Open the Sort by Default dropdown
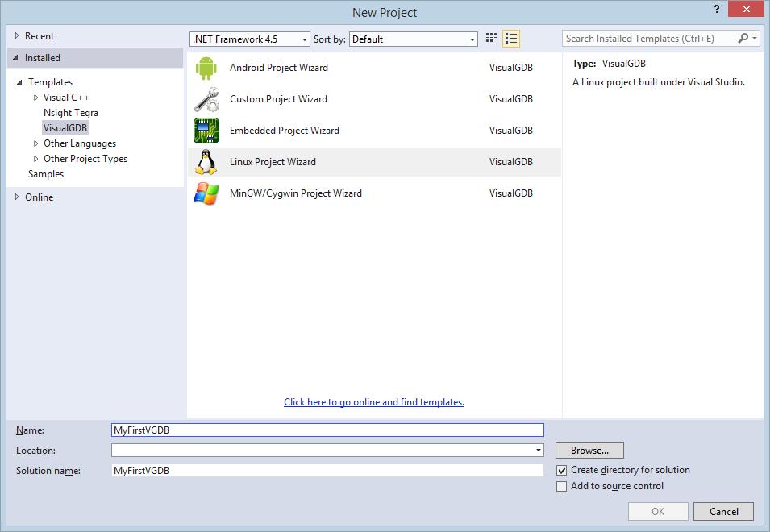Image resolution: width=770 pixels, height=532 pixels. [x=413, y=39]
